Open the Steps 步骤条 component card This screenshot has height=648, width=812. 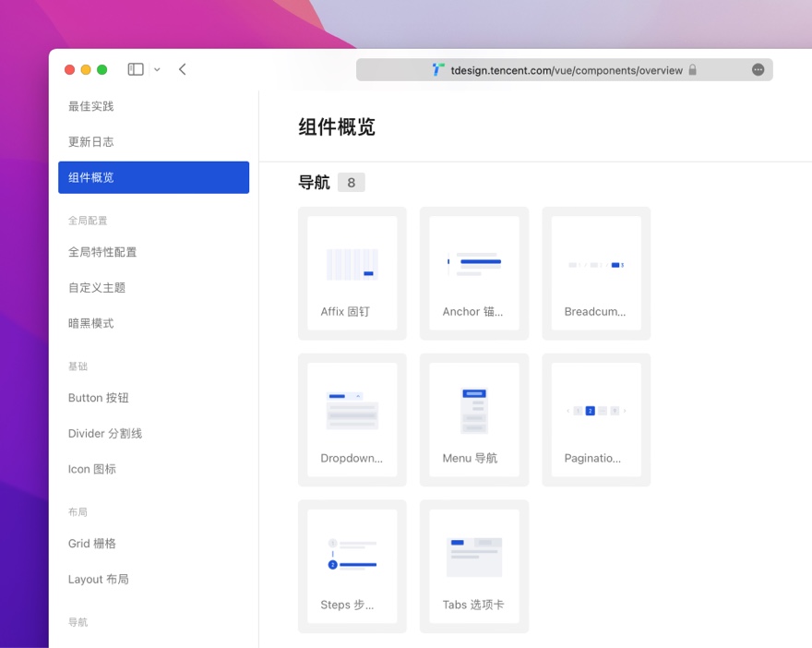pyautogui.click(x=352, y=558)
